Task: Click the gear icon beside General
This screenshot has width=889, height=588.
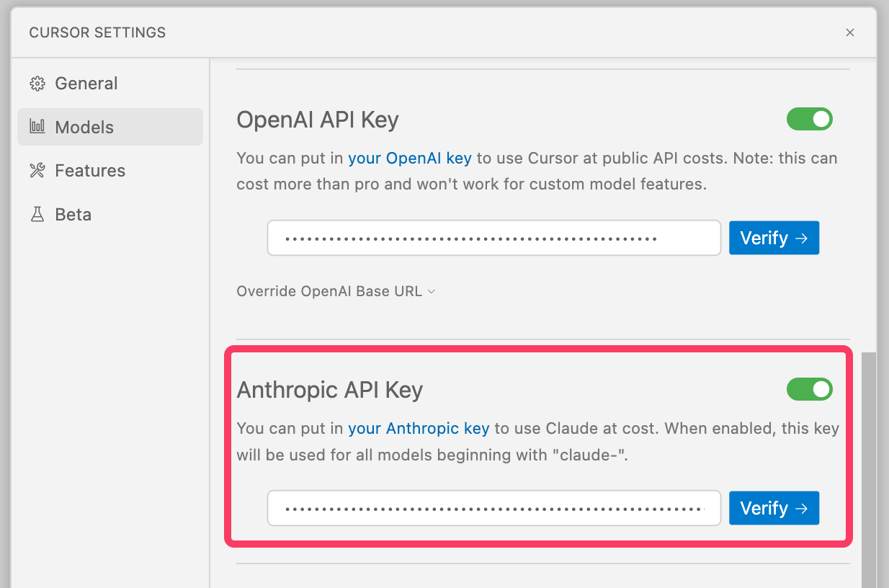Action: (37, 84)
